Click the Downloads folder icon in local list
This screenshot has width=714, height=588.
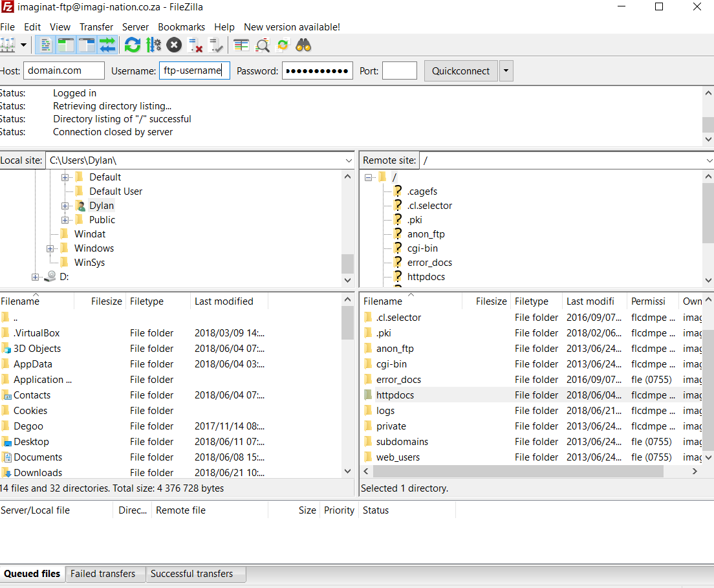click(6, 473)
